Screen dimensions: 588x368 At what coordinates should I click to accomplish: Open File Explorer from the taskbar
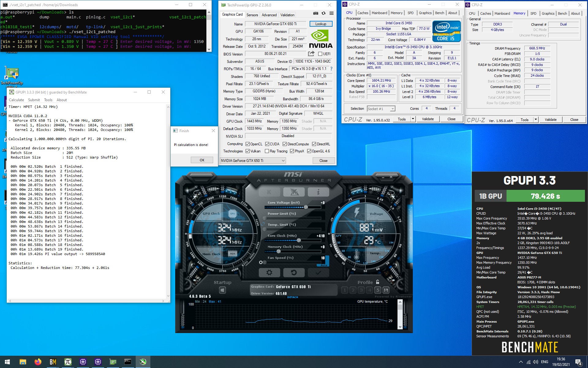(x=23, y=362)
